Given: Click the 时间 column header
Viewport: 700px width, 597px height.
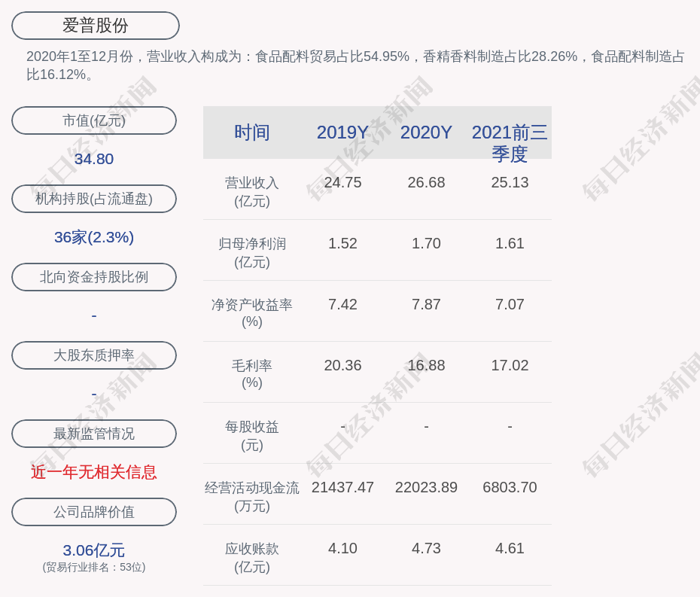Looking at the screenshot, I should pos(252,132).
